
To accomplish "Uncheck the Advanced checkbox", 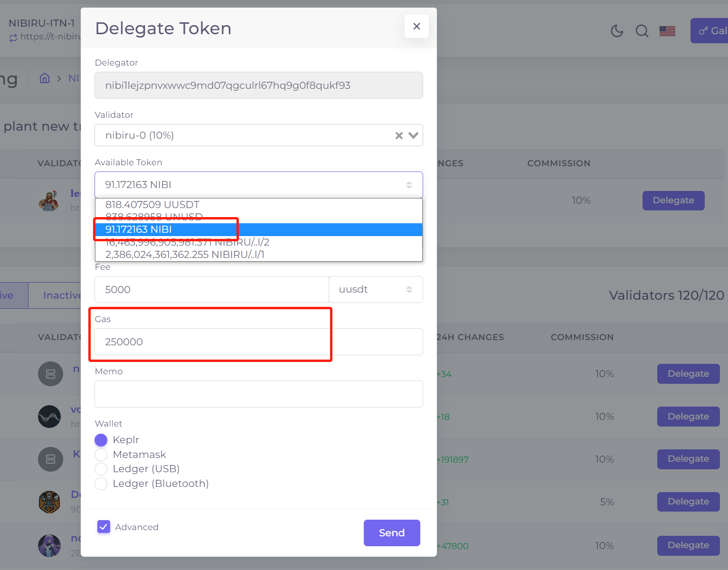I will pos(104,527).
